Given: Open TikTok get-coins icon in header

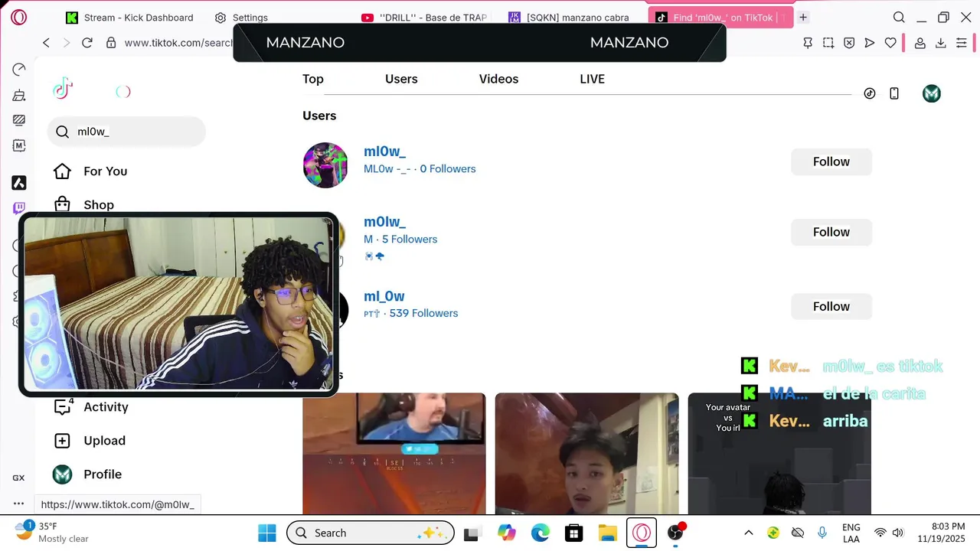Looking at the screenshot, I should [870, 93].
